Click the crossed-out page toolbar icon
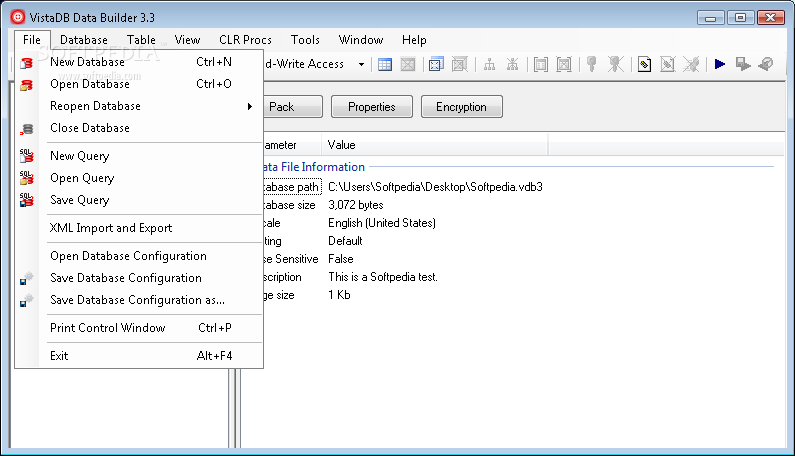 click(668, 64)
